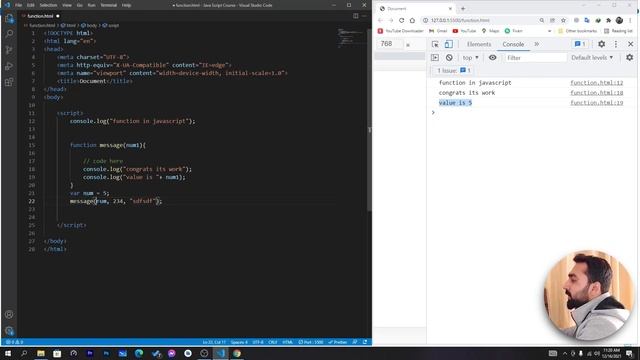The width and height of the screenshot is (640, 360).
Task: Expand the bookmarks bar overflow arrow
Action: tap(549, 31)
